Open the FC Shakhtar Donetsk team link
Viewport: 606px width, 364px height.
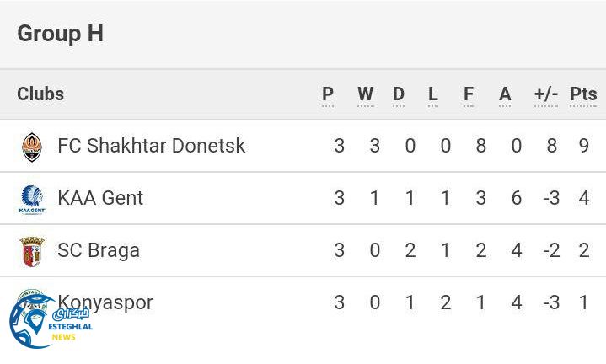point(151,146)
